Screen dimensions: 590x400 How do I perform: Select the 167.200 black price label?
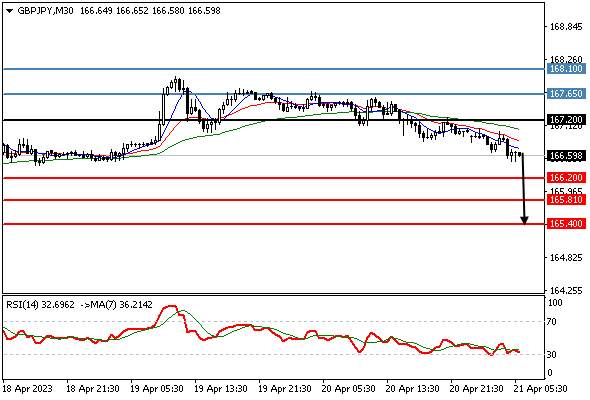566,120
